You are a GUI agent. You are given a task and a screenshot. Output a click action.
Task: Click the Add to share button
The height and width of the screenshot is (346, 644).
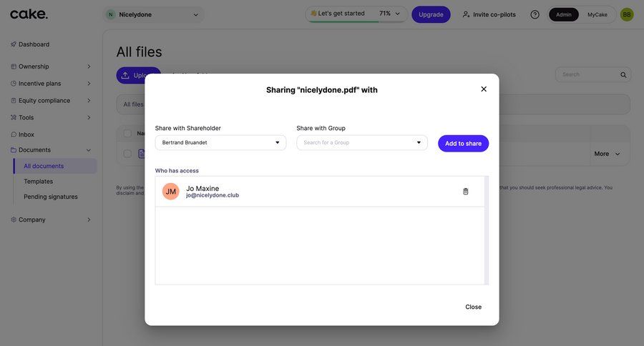[463, 144]
